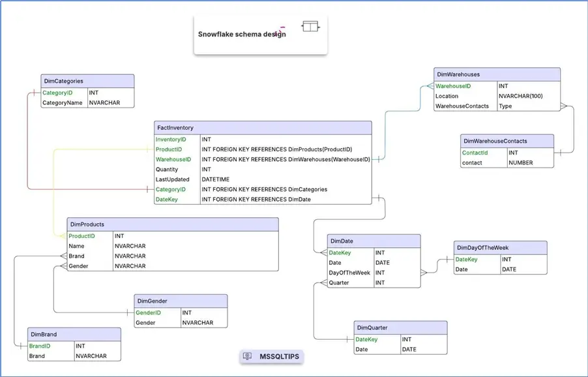588x377 pixels.
Task: Select the DimQuarter table header
Action: [400, 327]
